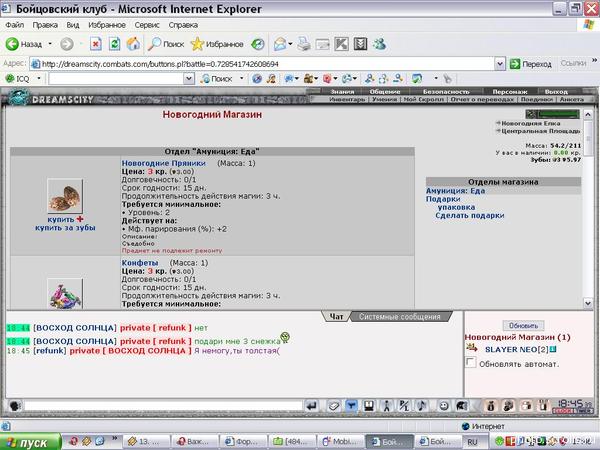
Task: Open the Знания game menu
Action: tap(342, 92)
